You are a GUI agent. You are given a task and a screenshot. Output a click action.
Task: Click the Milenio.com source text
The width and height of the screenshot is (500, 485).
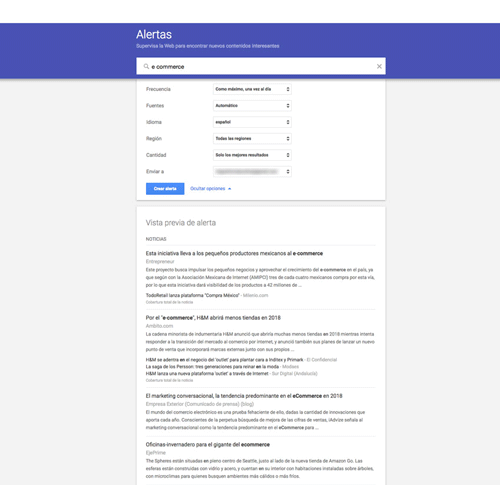click(x=256, y=295)
